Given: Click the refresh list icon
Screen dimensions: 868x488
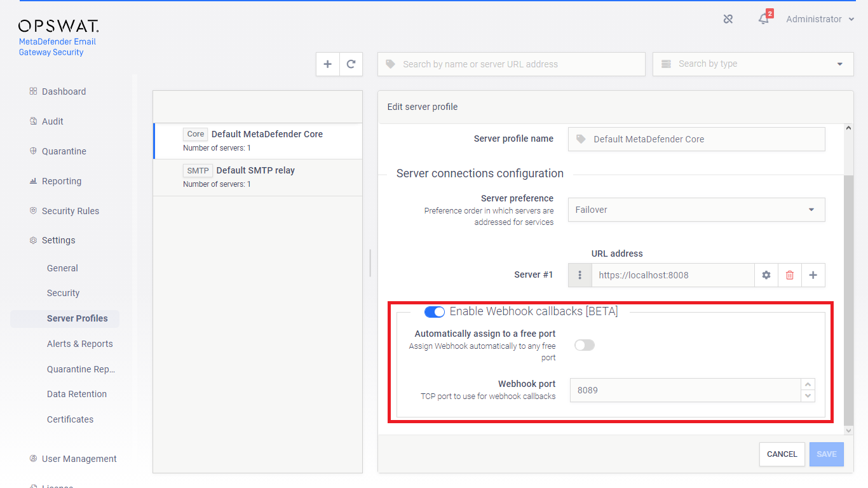Looking at the screenshot, I should (x=351, y=64).
